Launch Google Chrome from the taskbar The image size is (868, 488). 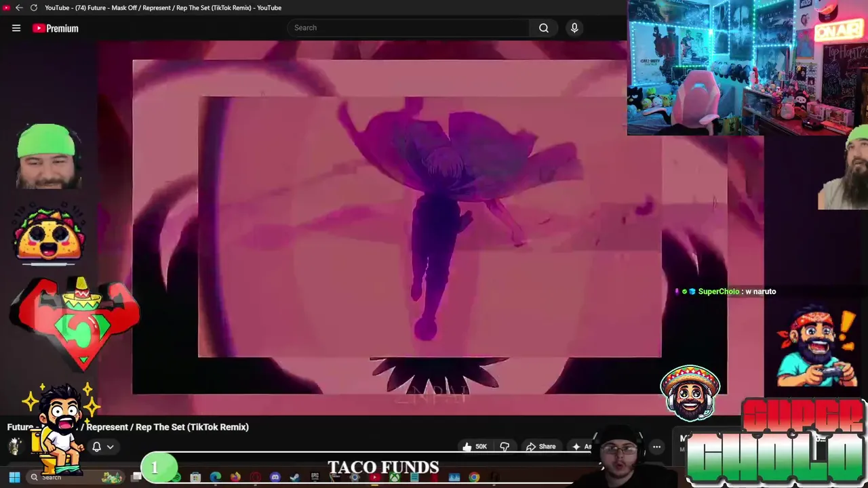coord(474,477)
